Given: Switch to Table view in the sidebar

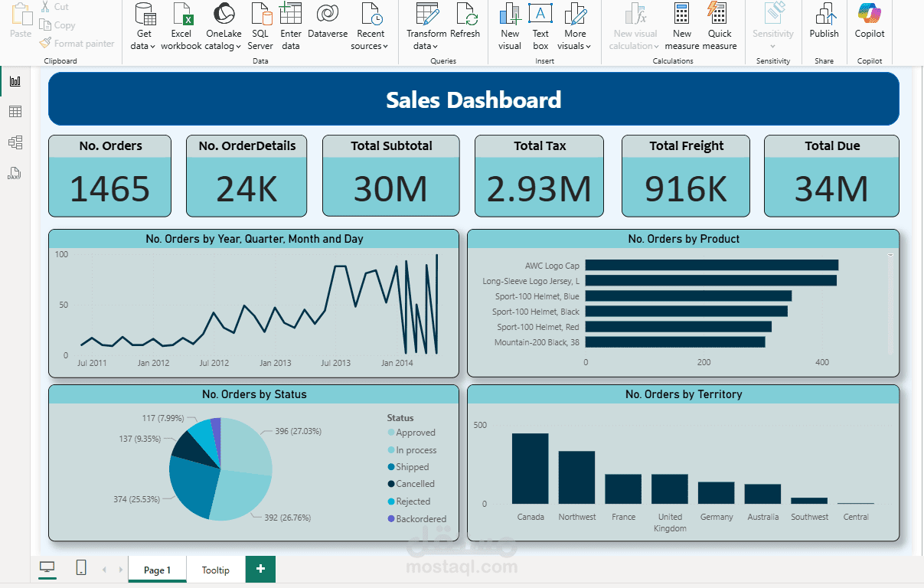Looking at the screenshot, I should [15, 111].
